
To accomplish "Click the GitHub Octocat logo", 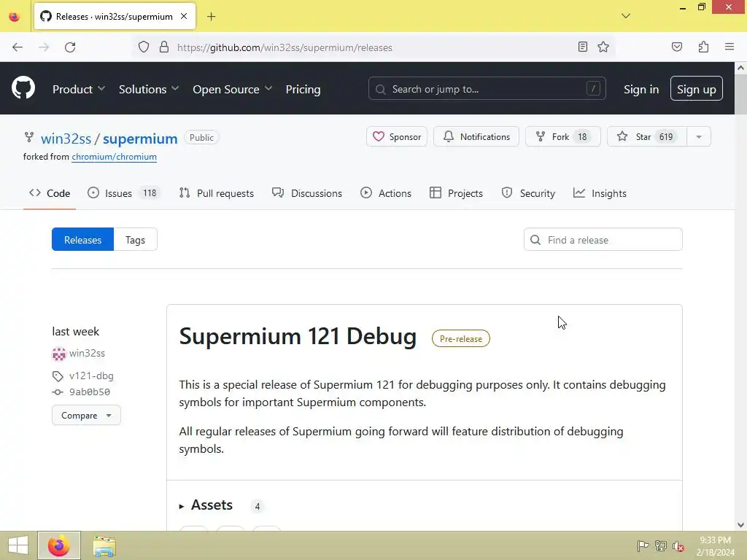I will 23,88.
